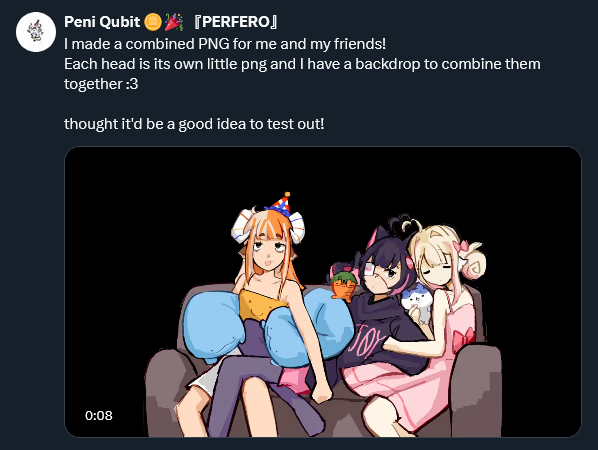The image size is (598, 450).
Task: Click the carrot plush toy
Action: click(x=344, y=285)
